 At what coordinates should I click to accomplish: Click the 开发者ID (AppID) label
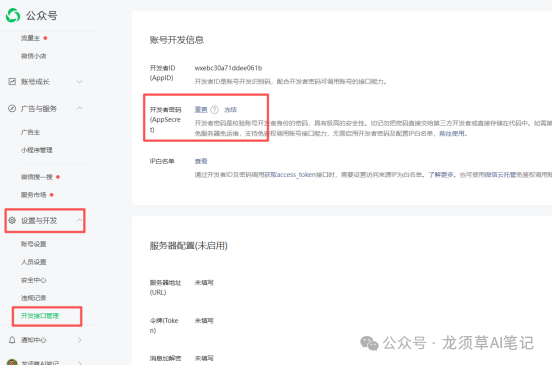[163, 73]
